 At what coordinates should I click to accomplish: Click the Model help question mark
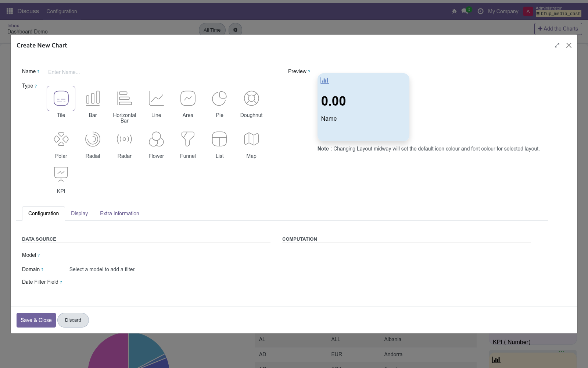click(39, 255)
